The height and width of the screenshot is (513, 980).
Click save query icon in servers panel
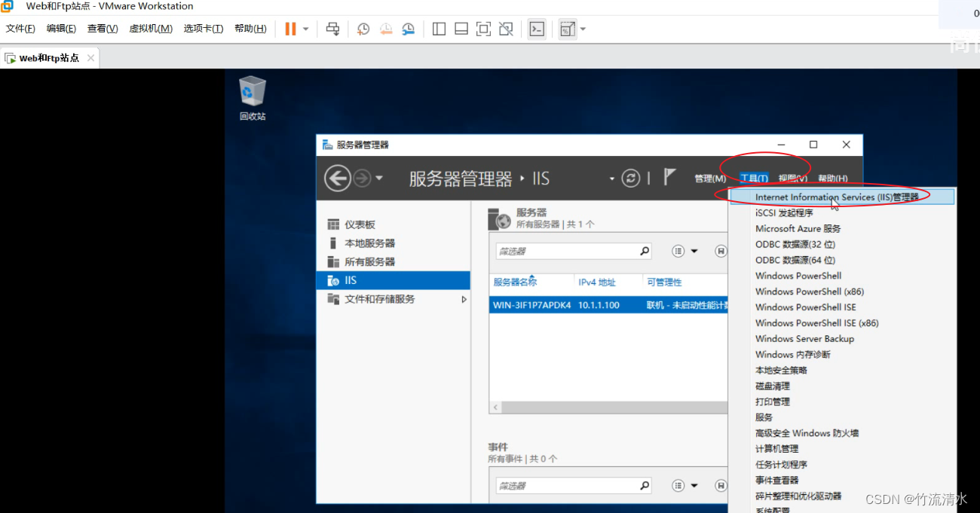pyautogui.click(x=721, y=251)
